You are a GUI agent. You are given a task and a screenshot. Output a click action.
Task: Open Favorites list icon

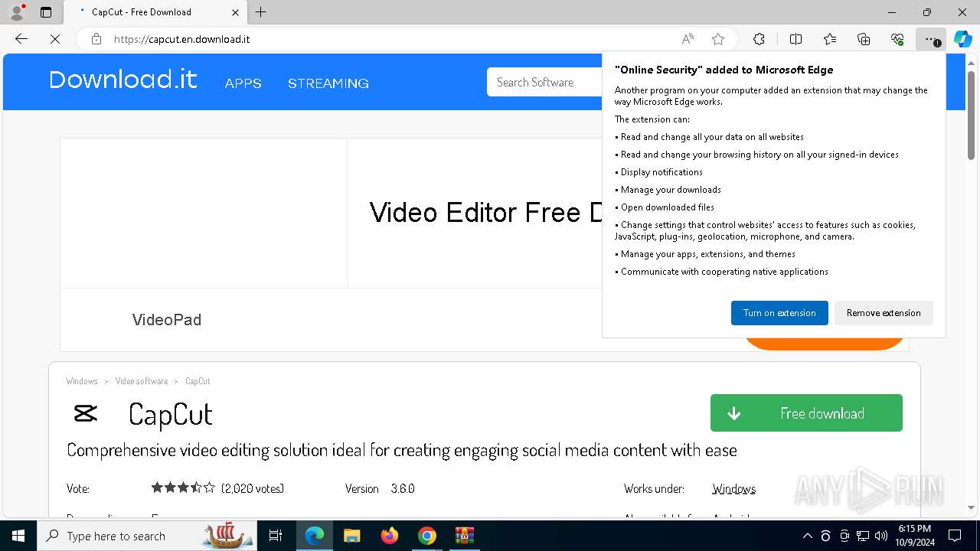(x=830, y=39)
